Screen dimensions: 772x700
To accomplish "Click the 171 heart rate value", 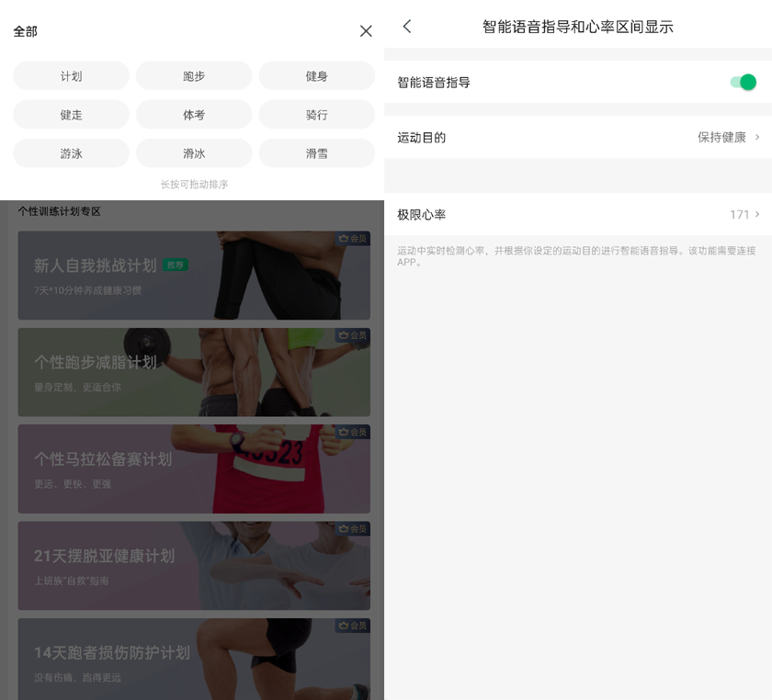I will (x=739, y=215).
